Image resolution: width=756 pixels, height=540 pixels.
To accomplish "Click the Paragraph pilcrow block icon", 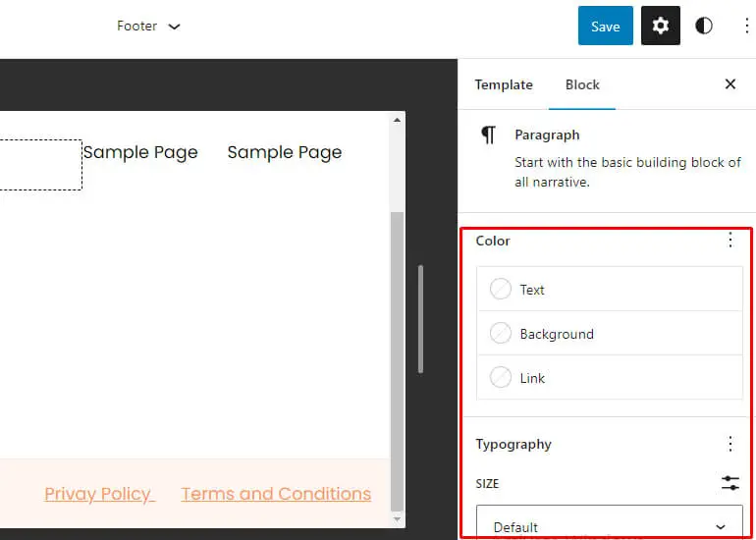I will pos(488,135).
